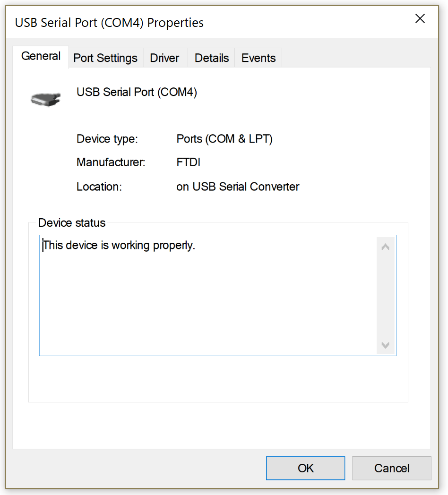This screenshot has width=448, height=495.
Task: Click the USB serial port device icon
Action: 45,98
